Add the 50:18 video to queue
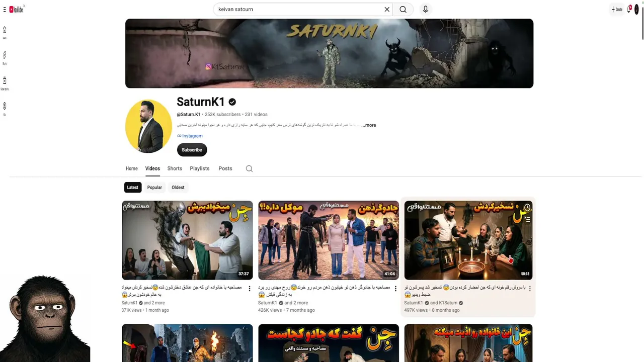 point(527,220)
